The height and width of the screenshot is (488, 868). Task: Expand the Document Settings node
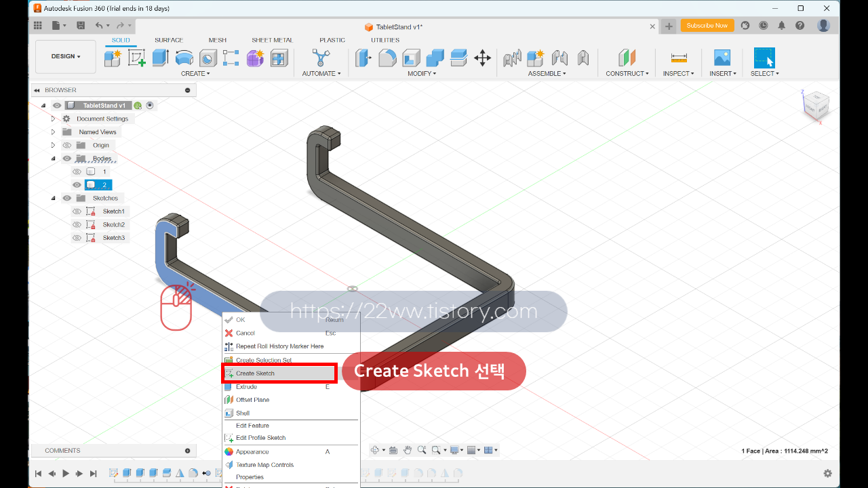53,119
